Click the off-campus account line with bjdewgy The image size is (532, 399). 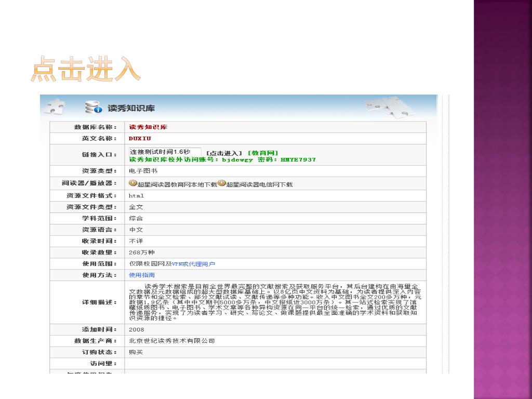(x=222, y=159)
